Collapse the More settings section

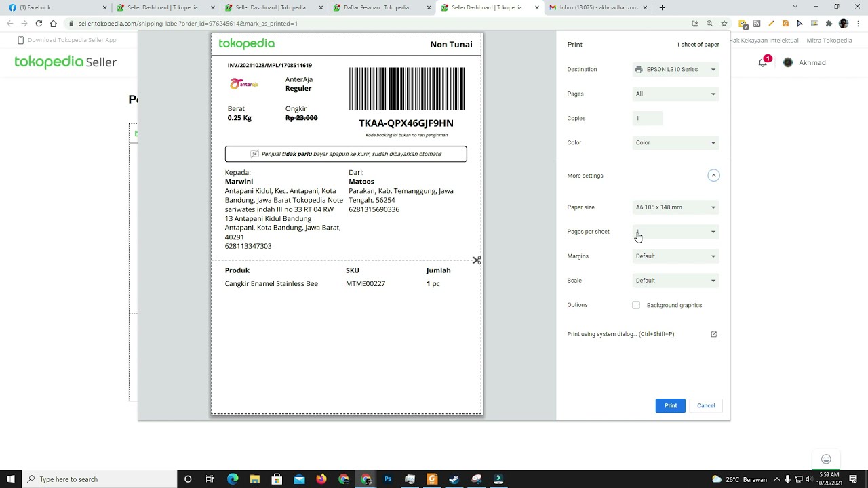[x=713, y=176]
